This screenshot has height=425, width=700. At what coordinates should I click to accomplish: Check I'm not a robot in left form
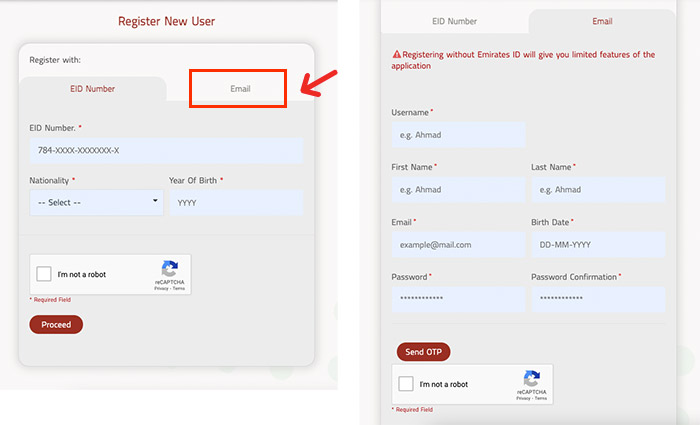click(44, 274)
